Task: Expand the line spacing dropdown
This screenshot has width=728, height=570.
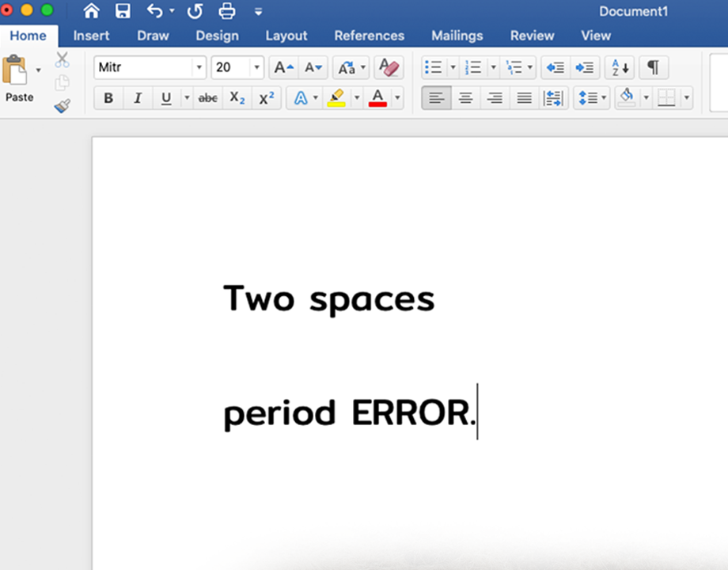Action: pyautogui.click(x=604, y=98)
